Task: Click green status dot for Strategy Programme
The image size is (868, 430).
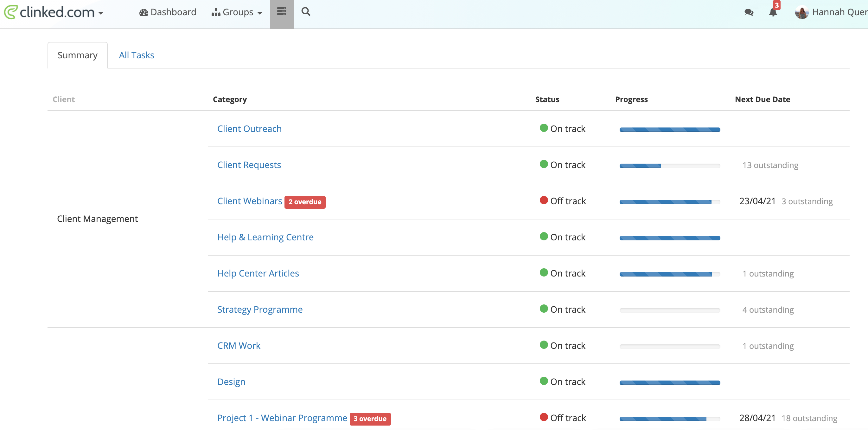Action: (544, 308)
